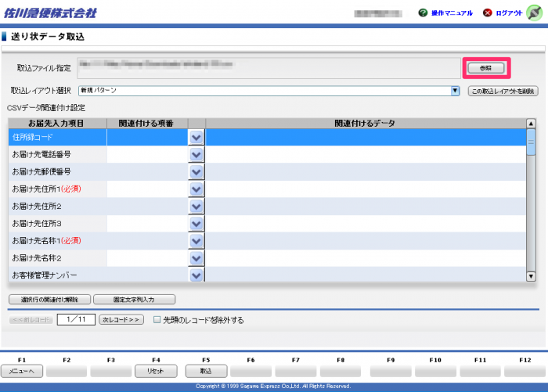Click the 佐川急便株式会社 logo
This screenshot has width=548, height=392.
[x=50, y=13]
